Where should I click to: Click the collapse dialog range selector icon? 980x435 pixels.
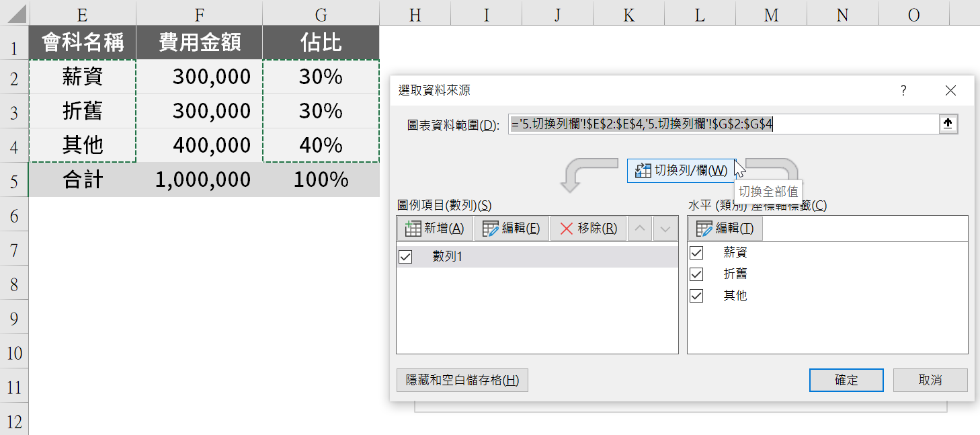point(948,124)
